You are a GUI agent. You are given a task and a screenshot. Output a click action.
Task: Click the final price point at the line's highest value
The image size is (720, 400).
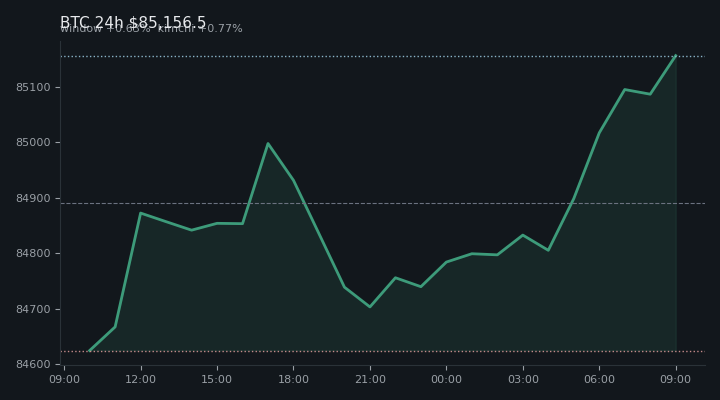[x=676, y=56]
